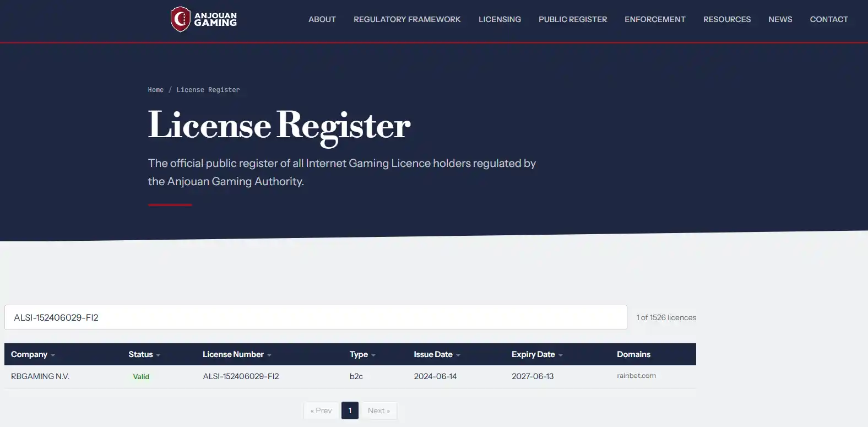Screen dimensions: 868x427
Task: Click the b2c type cell
Action: click(356, 376)
